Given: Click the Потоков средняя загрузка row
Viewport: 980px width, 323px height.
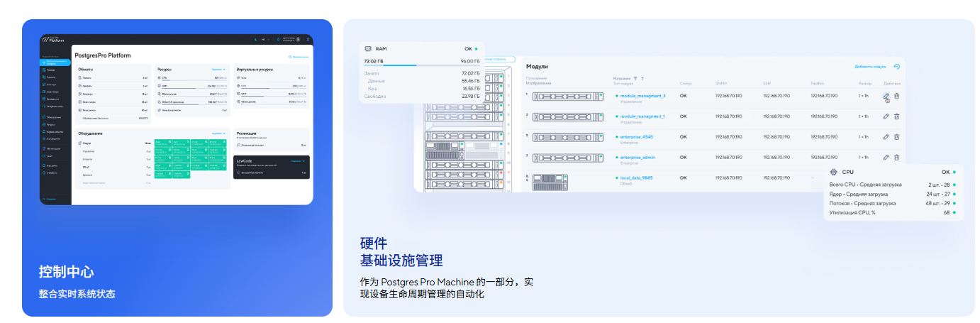Looking at the screenshot, I should pyautogui.click(x=893, y=203).
